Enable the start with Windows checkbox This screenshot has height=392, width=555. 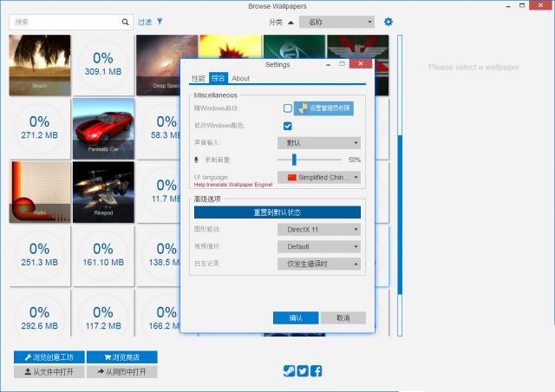pos(287,108)
